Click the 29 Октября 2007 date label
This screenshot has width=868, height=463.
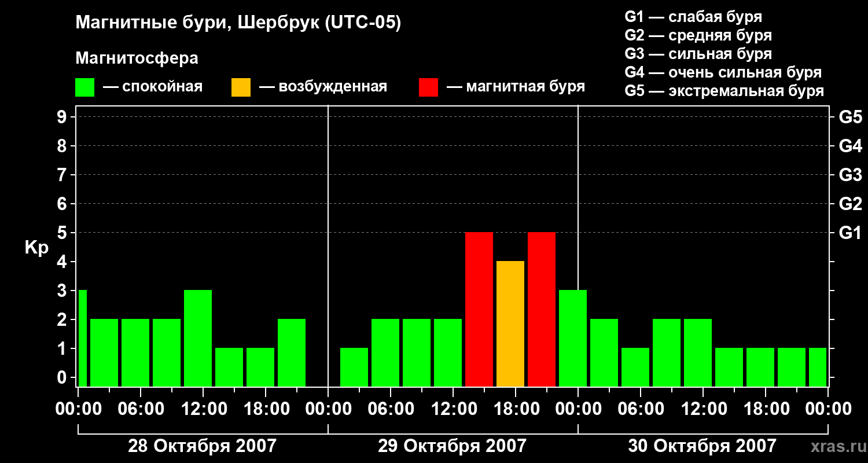(x=453, y=446)
